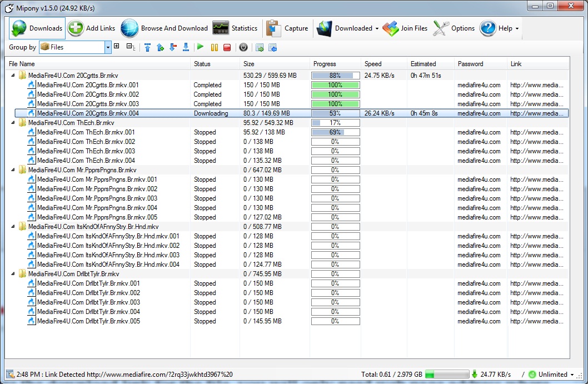Click the yellow pause downloads icon
This screenshot has width=588, height=384.
pyautogui.click(x=214, y=47)
